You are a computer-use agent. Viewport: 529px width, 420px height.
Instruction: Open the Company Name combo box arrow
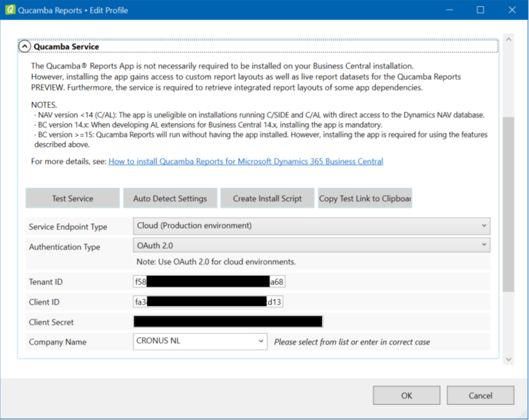tap(260, 341)
